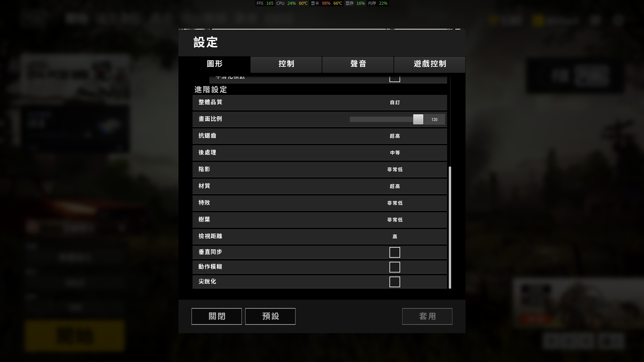Switch to the 控制 tab
Screen dimensions: 644x362
click(x=286, y=64)
